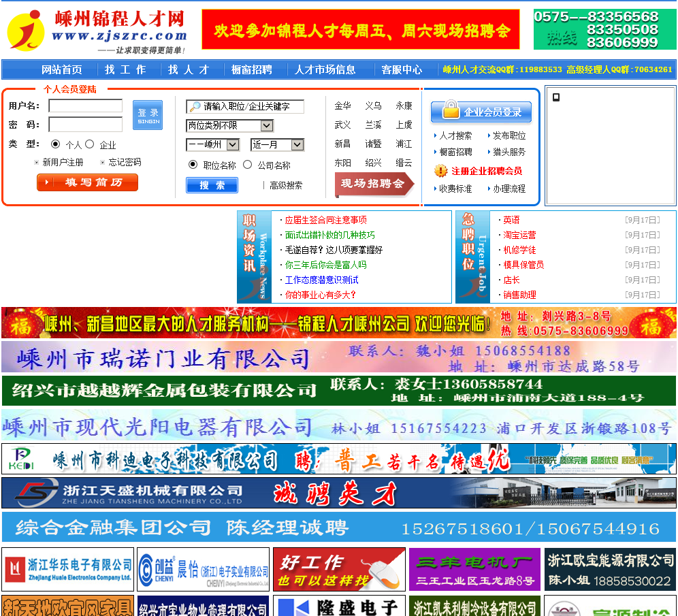Open 找人才 menu item
Image resolution: width=678 pixels, height=616 pixels.
189,69
